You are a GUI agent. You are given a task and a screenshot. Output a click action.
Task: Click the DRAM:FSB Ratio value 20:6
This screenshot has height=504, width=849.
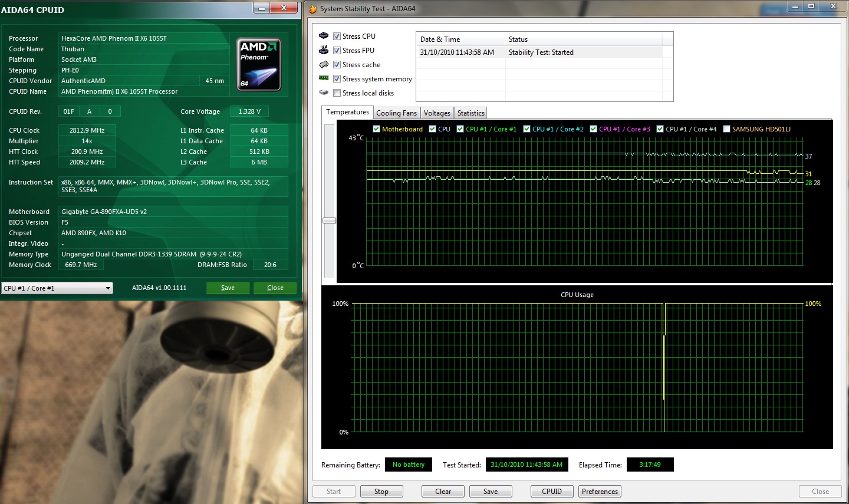pos(270,265)
